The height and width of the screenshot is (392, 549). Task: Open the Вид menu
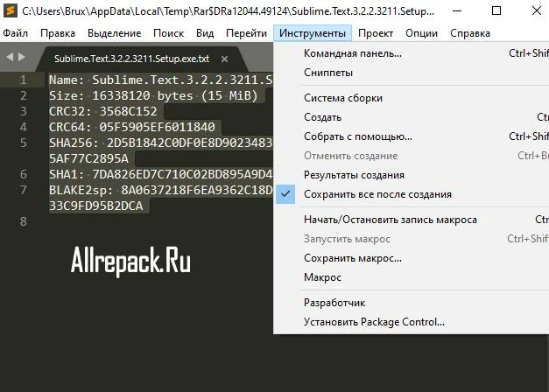coord(205,33)
